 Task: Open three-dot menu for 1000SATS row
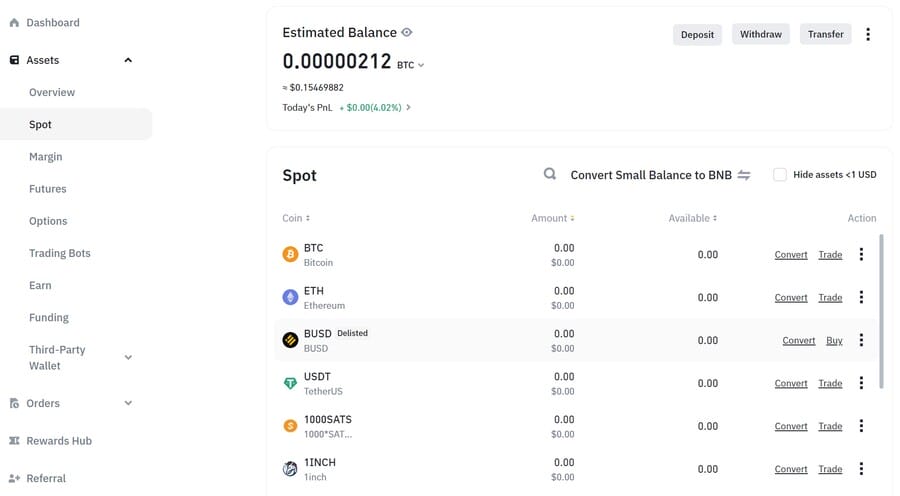[x=861, y=426]
